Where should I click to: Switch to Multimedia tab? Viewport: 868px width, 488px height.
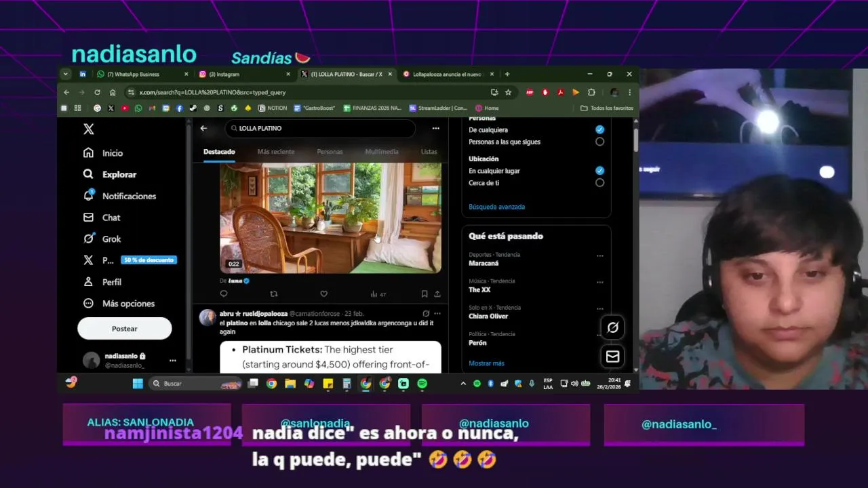point(382,152)
